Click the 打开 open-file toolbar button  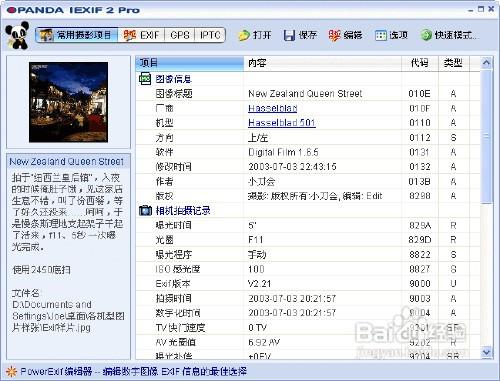(255, 35)
